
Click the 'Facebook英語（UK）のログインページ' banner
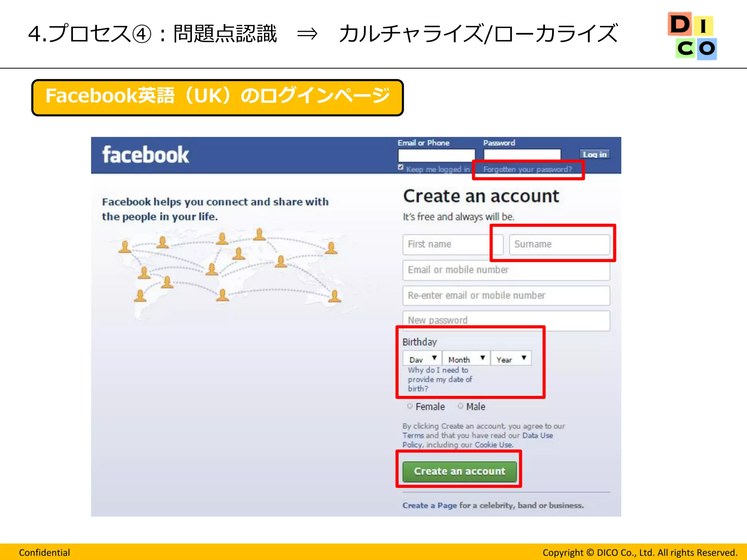(x=218, y=98)
